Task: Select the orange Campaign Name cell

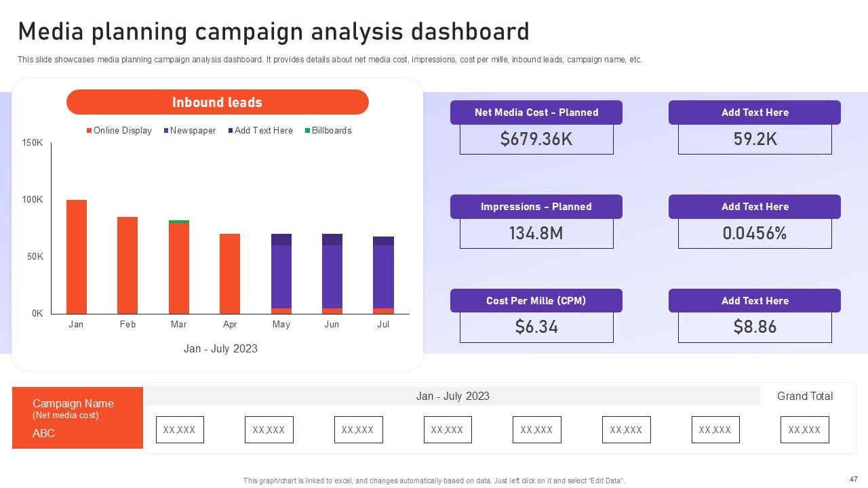Action: coord(77,418)
